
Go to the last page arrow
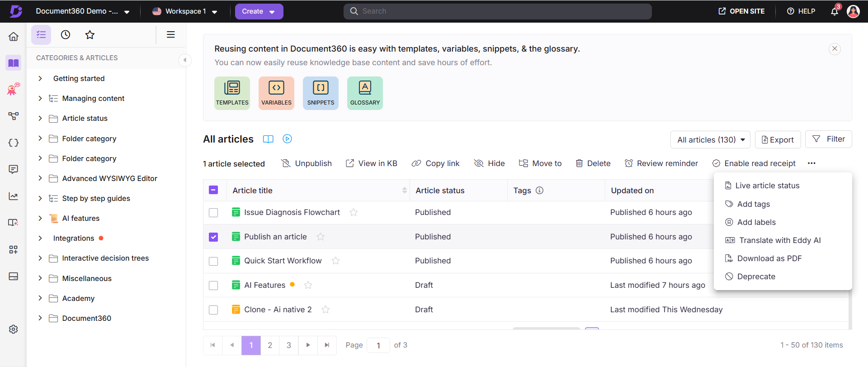327,345
